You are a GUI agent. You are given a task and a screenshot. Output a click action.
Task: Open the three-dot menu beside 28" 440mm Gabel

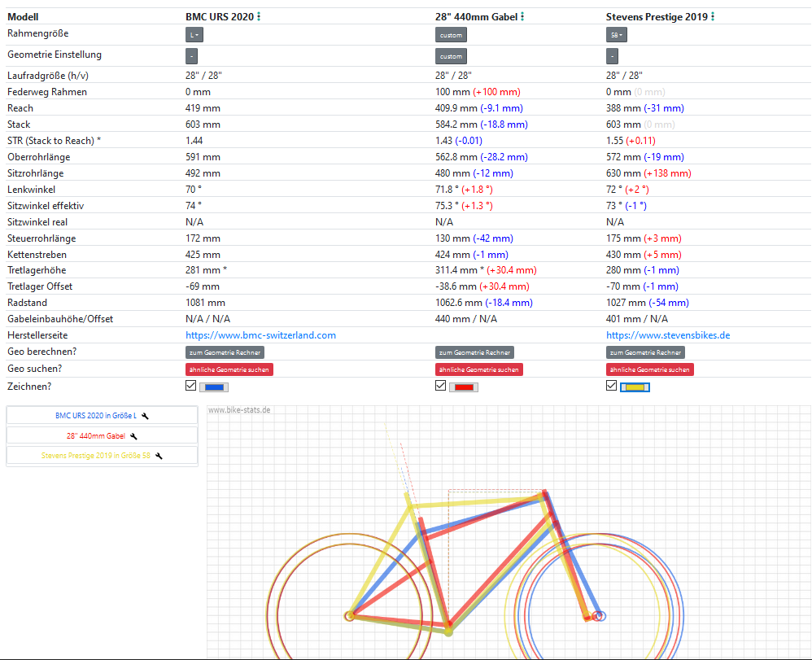coord(522,16)
